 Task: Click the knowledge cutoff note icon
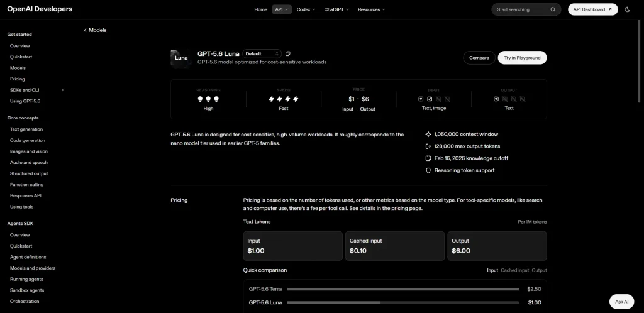(428, 158)
